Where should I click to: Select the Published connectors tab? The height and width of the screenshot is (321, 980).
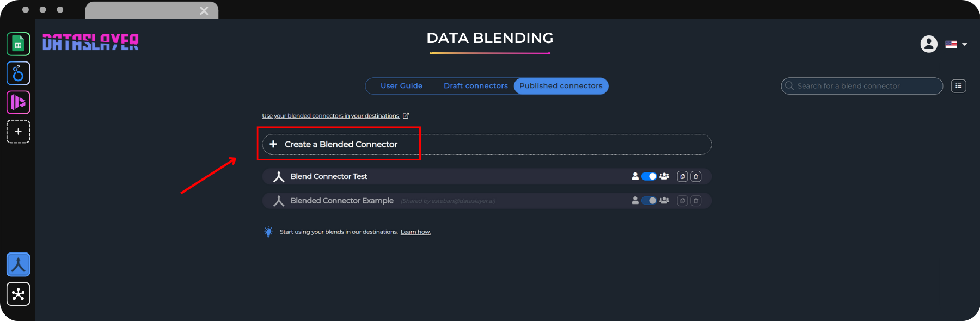(561, 85)
